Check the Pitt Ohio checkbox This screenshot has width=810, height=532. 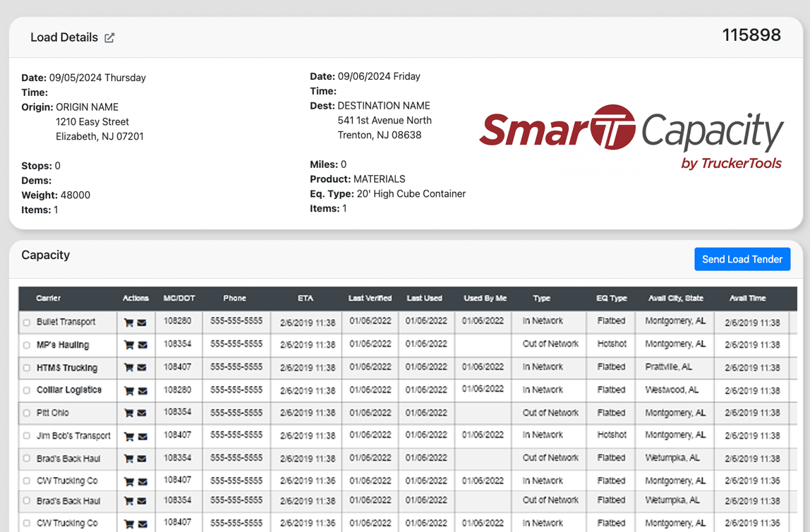coord(26,413)
